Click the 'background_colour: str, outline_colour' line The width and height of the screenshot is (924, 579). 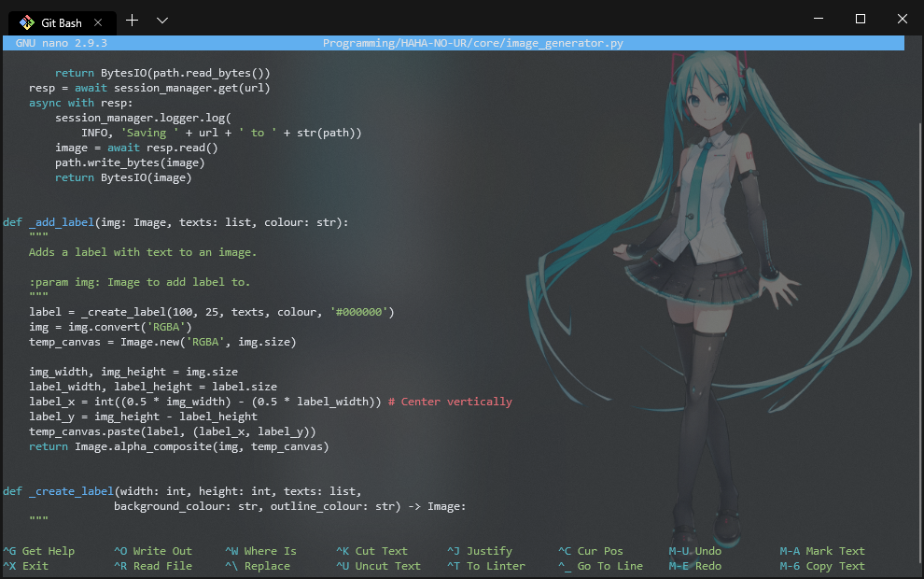[290, 506]
